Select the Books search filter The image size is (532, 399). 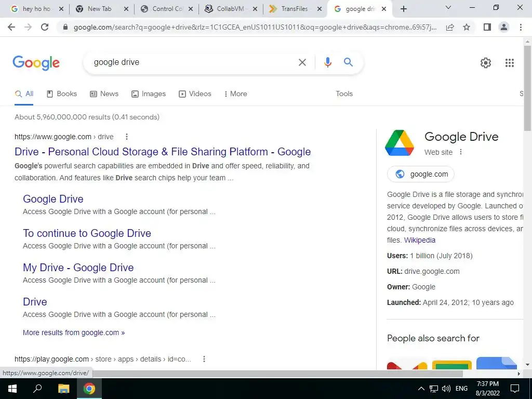tap(62, 94)
